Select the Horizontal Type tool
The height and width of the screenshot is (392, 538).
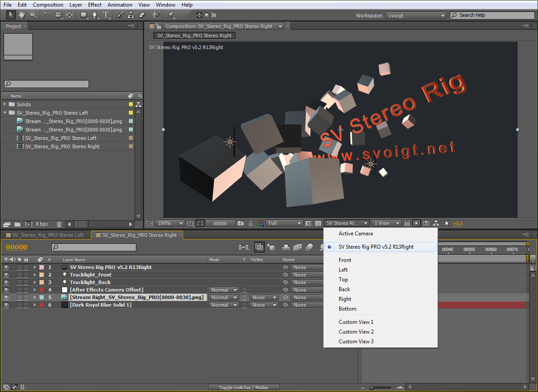[x=106, y=15]
